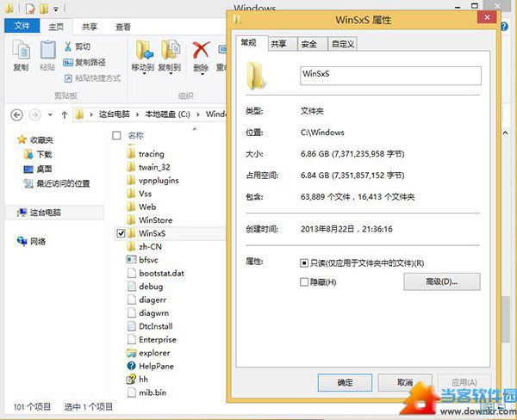Select General tab in WinSxS properties
The width and height of the screenshot is (517, 420).
click(250, 43)
